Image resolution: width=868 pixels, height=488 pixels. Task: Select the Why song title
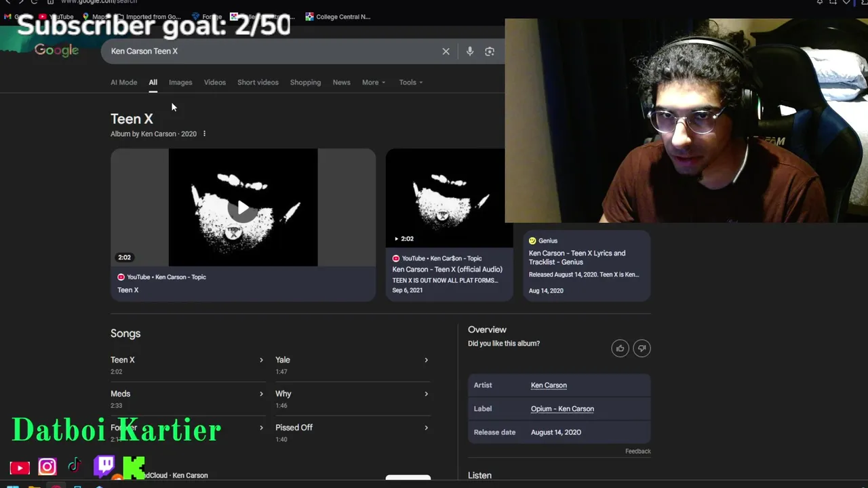click(x=283, y=394)
